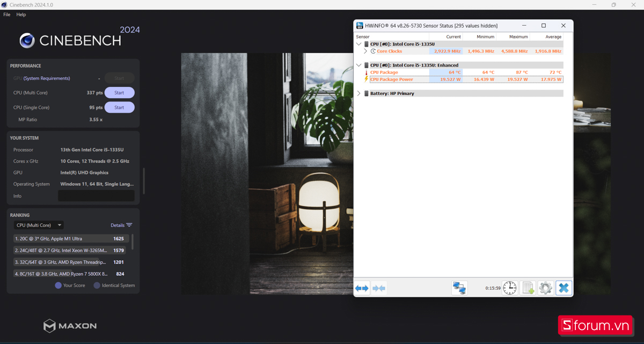Viewport: 644px width, 344px height.
Task: Click Battery HP Primary chip icon
Action: click(x=367, y=93)
